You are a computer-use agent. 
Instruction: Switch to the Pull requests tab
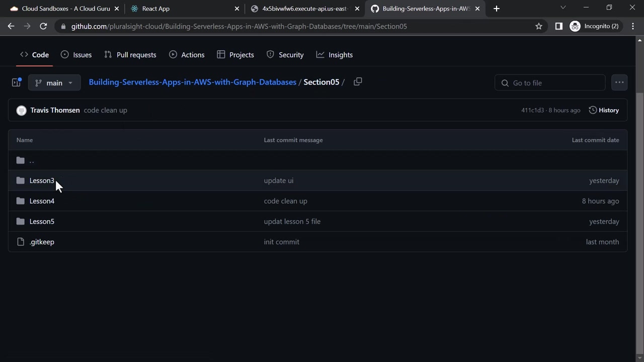130,55
